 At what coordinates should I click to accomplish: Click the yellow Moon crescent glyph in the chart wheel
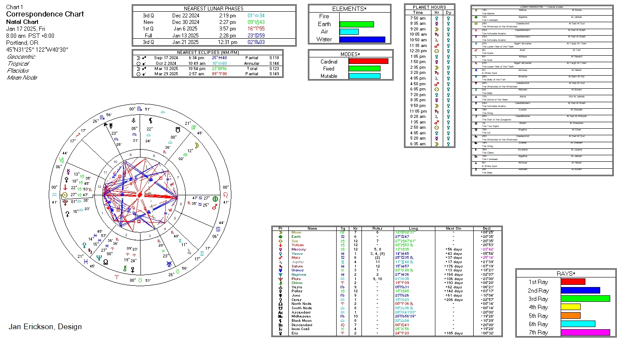pyautogui.click(x=197, y=146)
